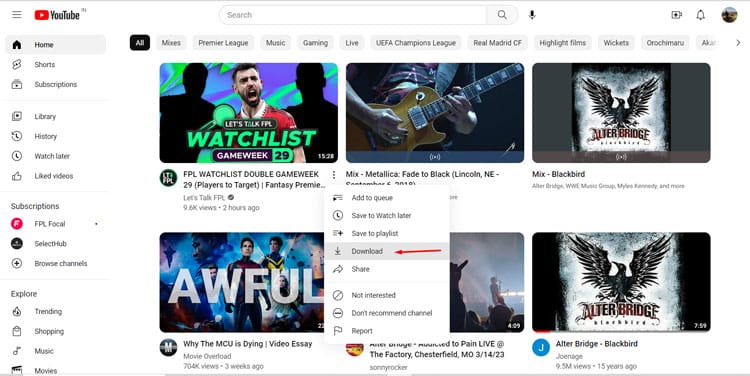Choose Save to Watch later
Viewport: 750px width, 376px height.
[x=386, y=216]
